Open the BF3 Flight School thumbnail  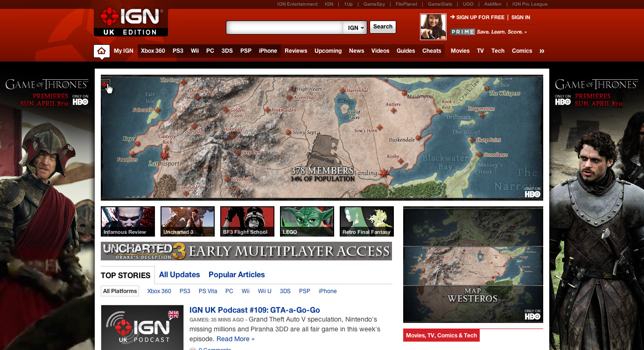(x=247, y=222)
